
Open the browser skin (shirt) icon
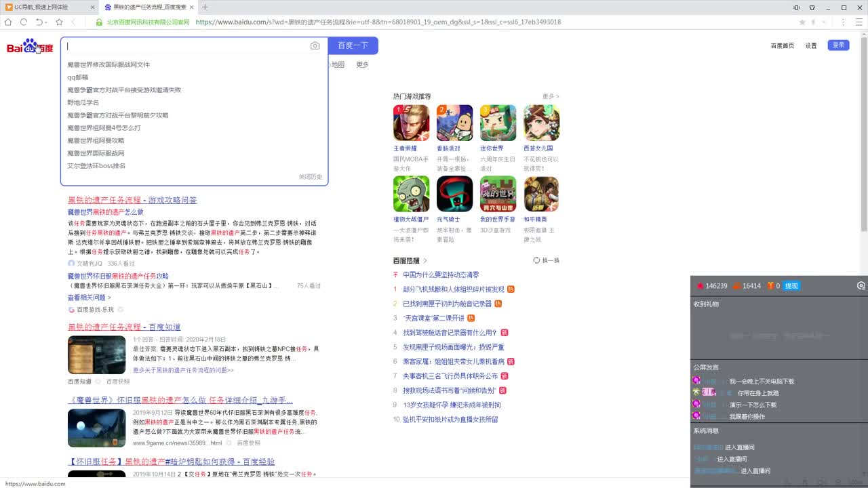[x=812, y=7]
